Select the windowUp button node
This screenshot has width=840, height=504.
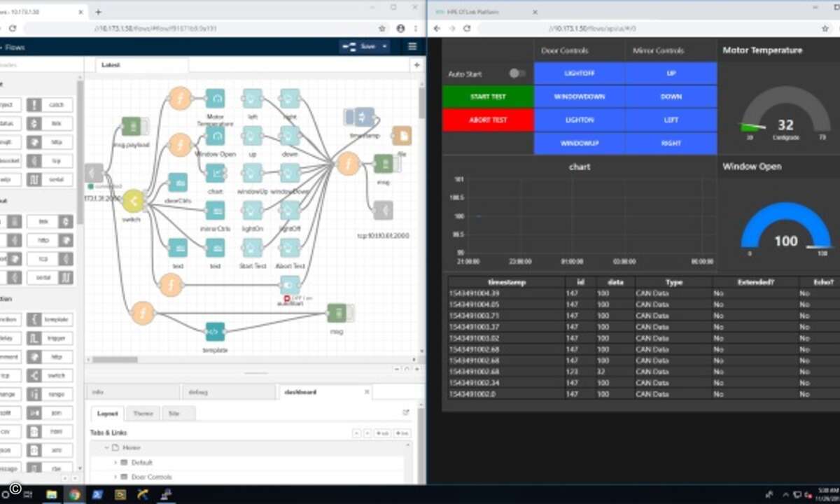252,173
